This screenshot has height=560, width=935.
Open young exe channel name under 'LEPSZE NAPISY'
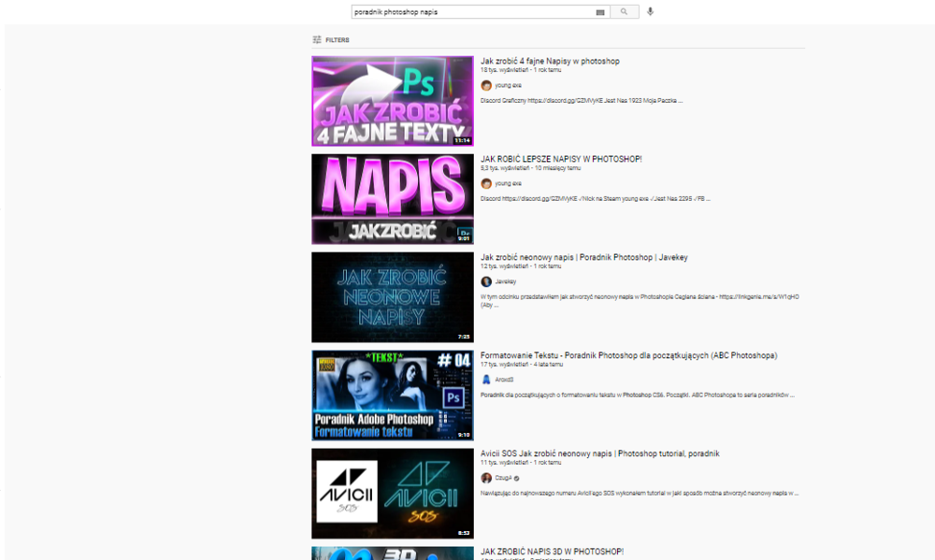coord(508,183)
